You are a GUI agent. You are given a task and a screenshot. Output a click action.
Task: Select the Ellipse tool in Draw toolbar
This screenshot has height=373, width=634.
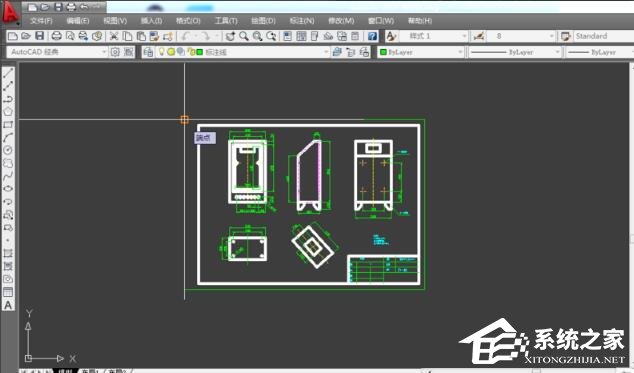click(8, 189)
